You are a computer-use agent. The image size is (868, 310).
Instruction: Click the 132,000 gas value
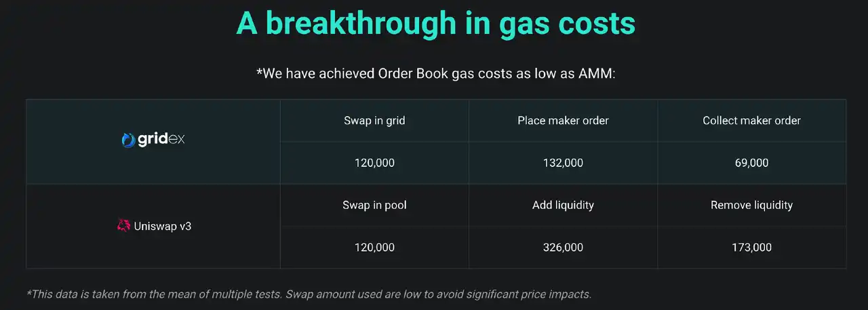pyautogui.click(x=563, y=163)
